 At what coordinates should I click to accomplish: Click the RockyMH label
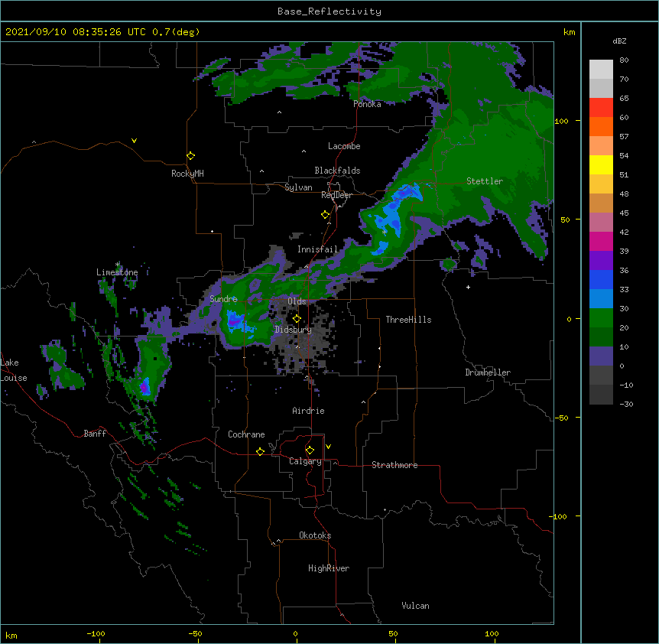coord(187,174)
